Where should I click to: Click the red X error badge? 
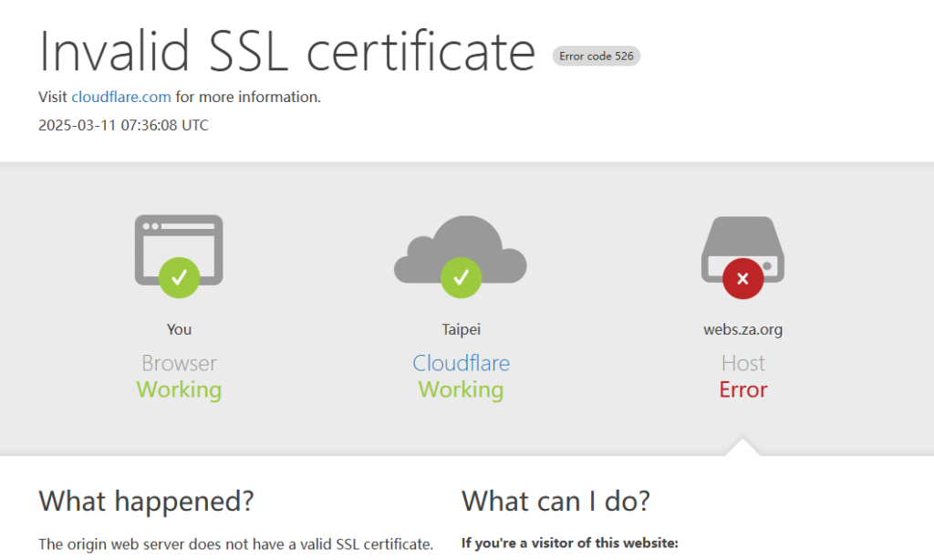[x=742, y=278]
